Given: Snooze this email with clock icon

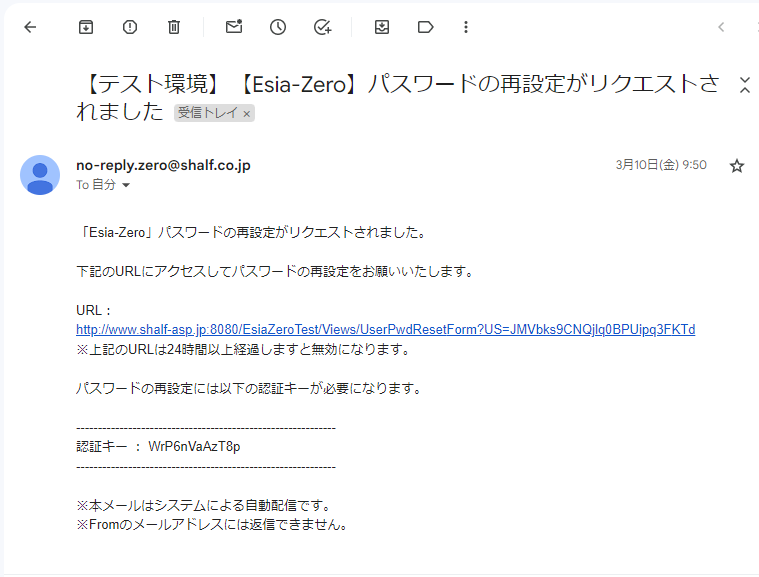Looking at the screenshot, I should [278, 27].
